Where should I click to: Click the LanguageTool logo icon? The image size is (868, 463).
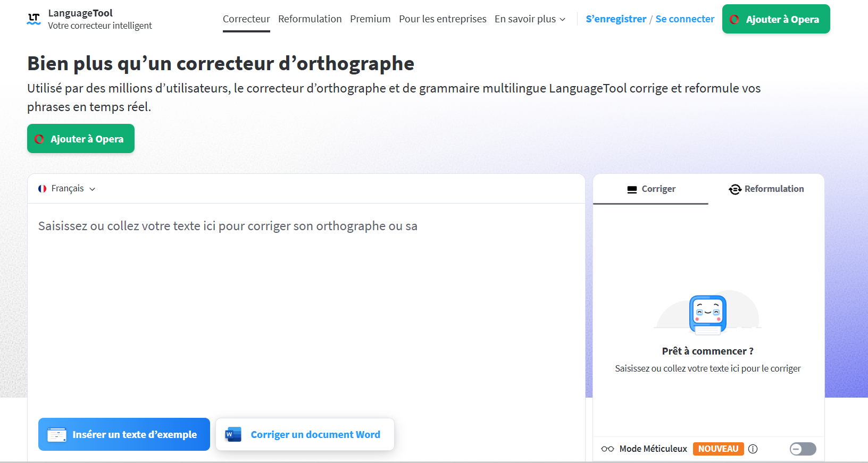(34, 19)
